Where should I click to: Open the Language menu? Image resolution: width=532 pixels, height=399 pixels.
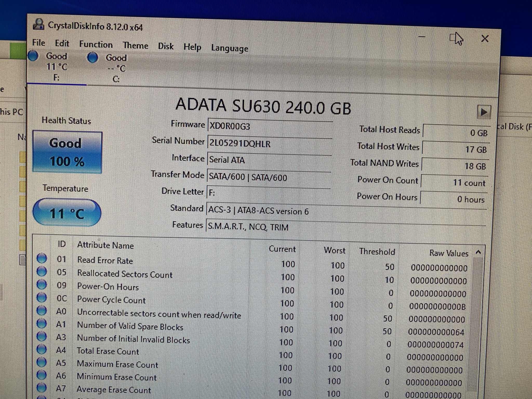click(x=230, y=49)
